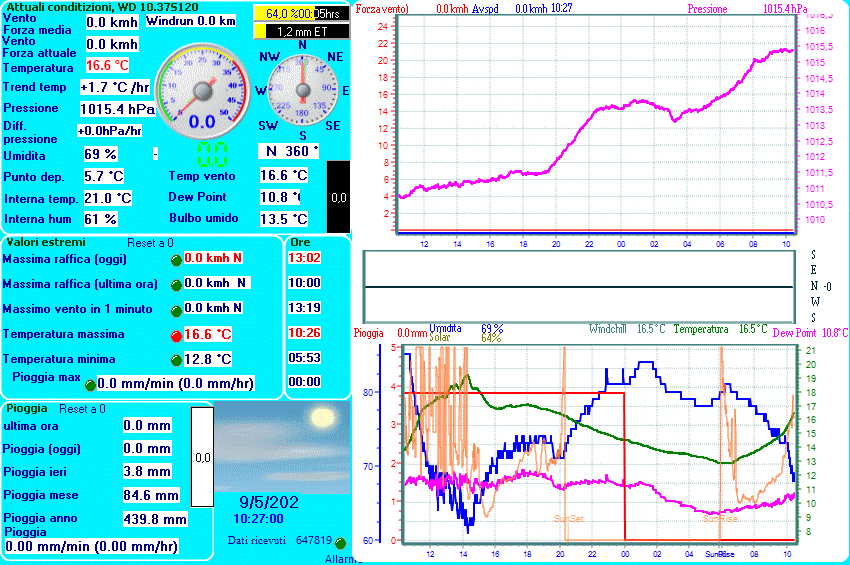Select the 69 % Umidita value
Screen dimensions: 850x565
[100, 154]
